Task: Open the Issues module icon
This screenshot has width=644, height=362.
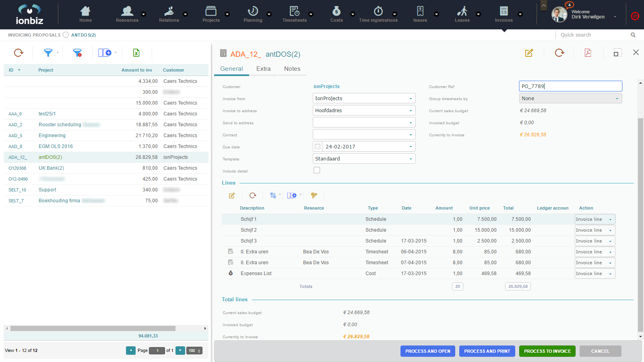Action: click(420, 11)
